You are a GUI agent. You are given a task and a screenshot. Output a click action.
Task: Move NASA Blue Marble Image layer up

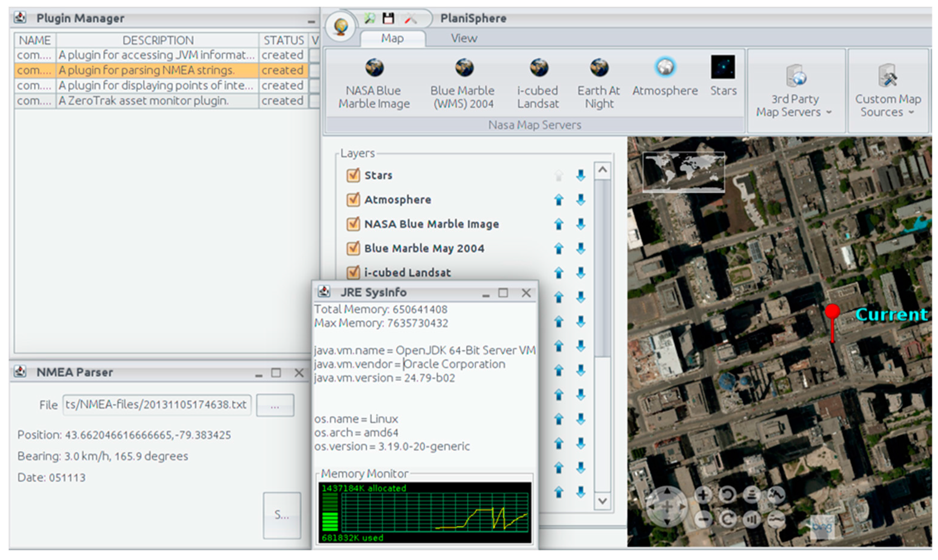[559, 224]
